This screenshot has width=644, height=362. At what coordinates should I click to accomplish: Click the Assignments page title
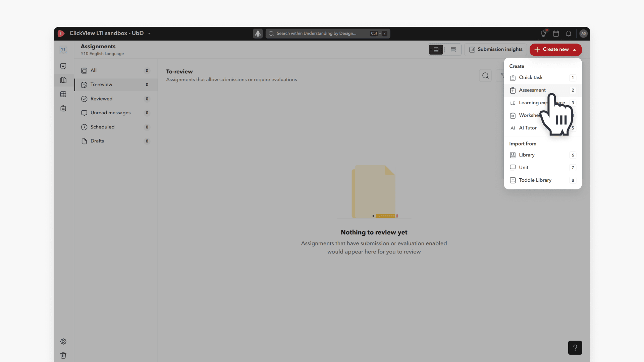tap(98, 47)
